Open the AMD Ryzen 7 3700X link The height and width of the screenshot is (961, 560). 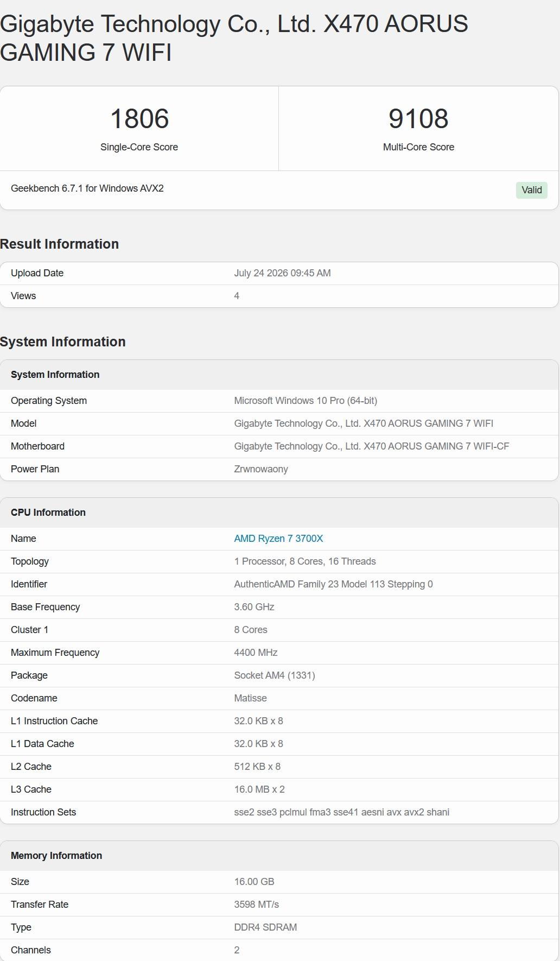[278, 539]
